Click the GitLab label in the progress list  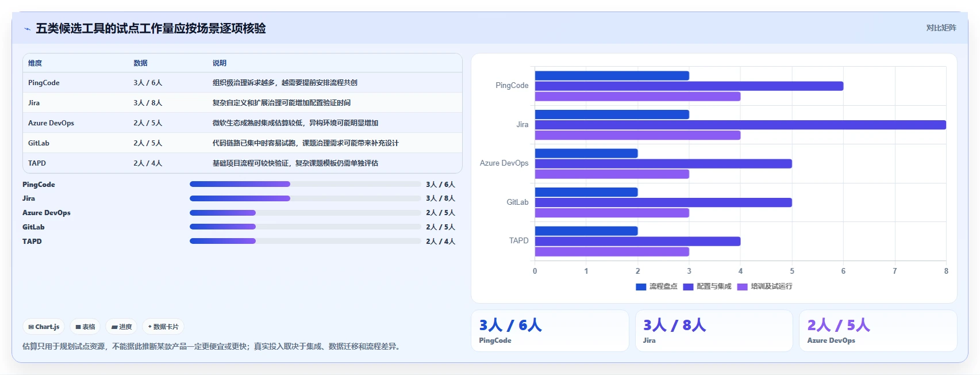(33, 227)
